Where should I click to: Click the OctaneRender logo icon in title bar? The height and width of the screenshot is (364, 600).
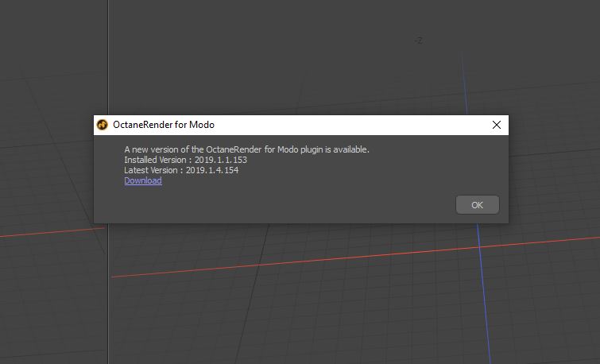tap(103, 125)
